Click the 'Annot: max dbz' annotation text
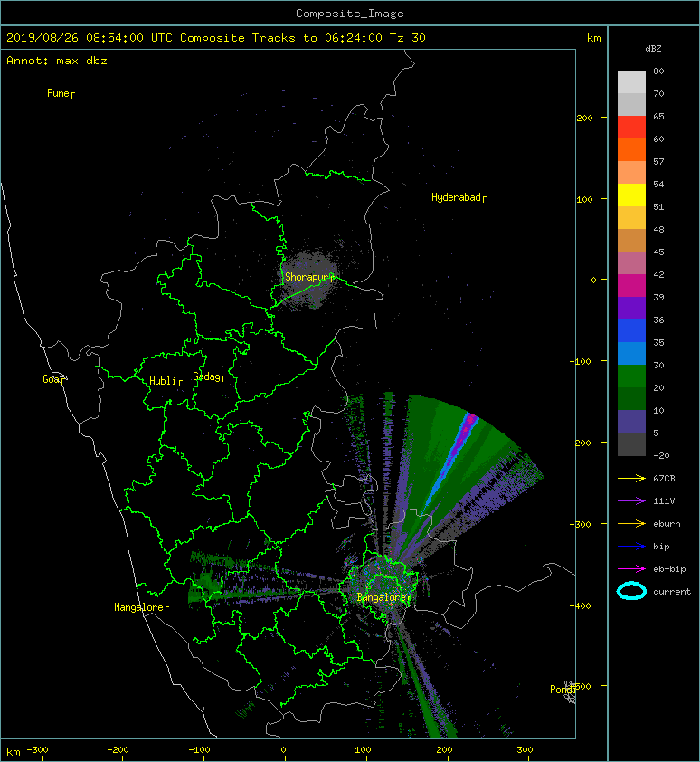Image resolution: width=700 pixels, height=762 pixels. 57,61
